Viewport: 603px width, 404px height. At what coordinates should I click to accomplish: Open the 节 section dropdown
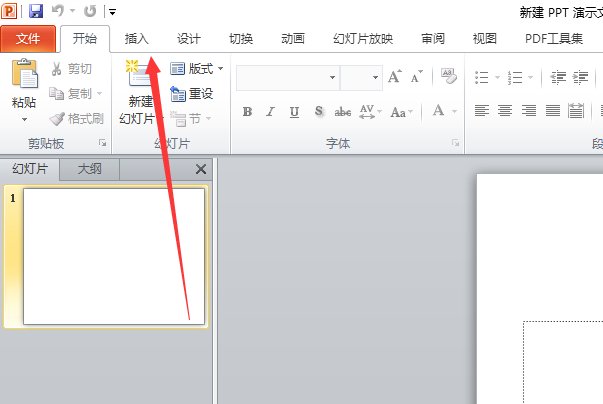pyautogui.click(x=191, y=119)
